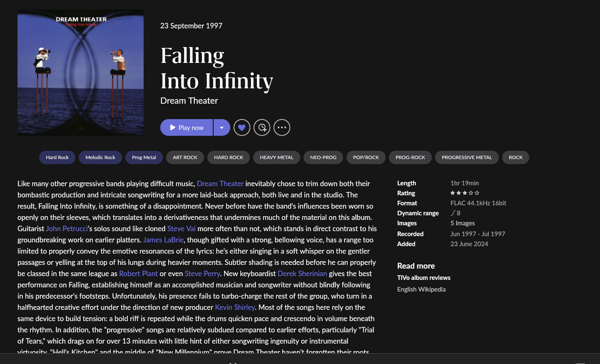The height and width of the screenshot is (364, 600).
Task: Select the Hard Rock genre tag
Action: [57, 157]
